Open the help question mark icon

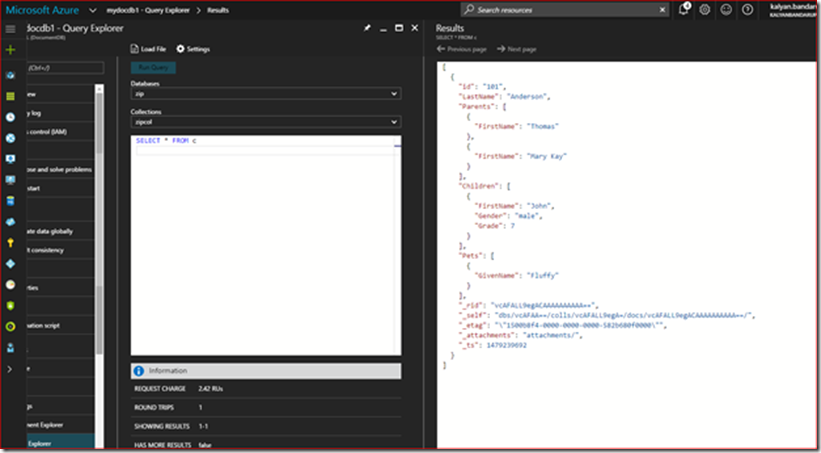(x=747, y=9)
